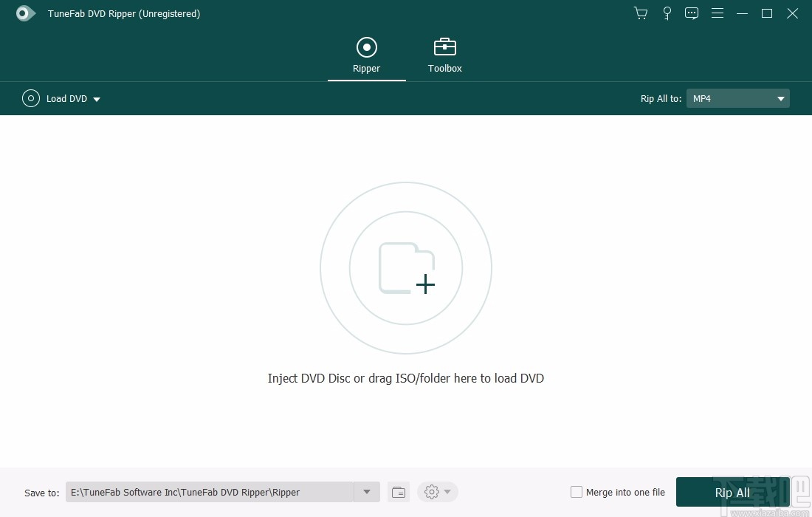The image size is (812, 517).
Task: Click Load DVD
Action: pyautogui.click(x=66, y=98)
